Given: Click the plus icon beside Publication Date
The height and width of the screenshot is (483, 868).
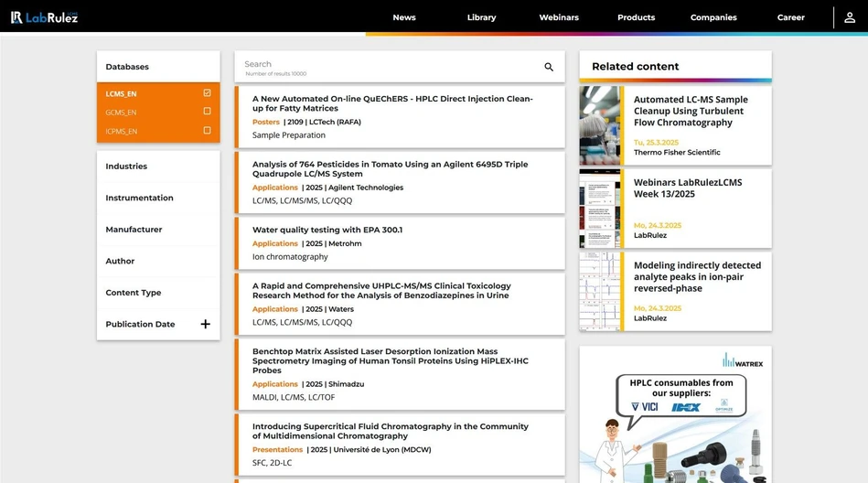Looking at the screenshot, I should click(205, 325).
